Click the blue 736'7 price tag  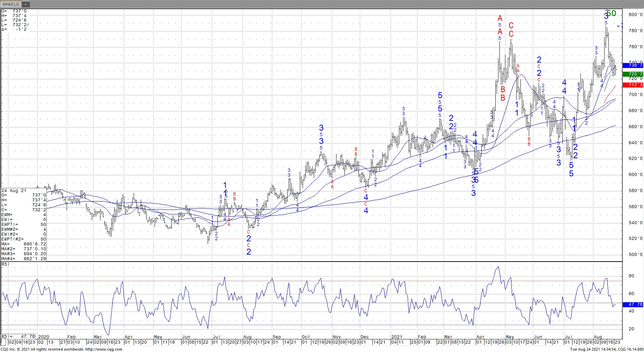[x=632, y=65]
